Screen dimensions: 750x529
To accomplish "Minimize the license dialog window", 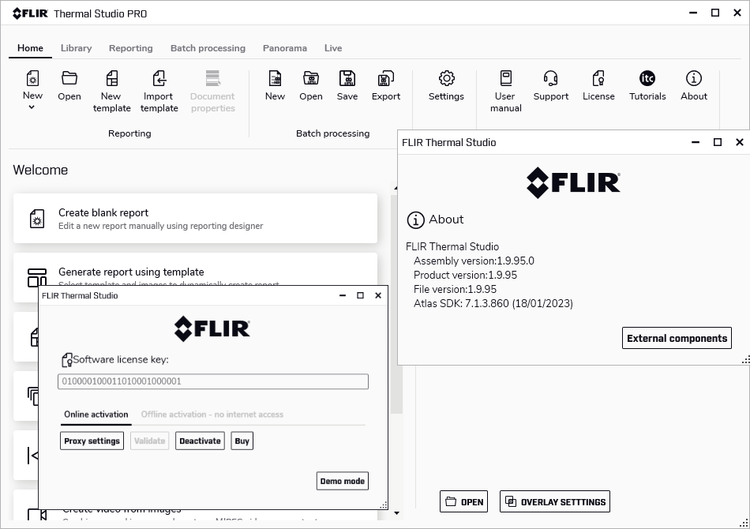I will coord(342,296).
